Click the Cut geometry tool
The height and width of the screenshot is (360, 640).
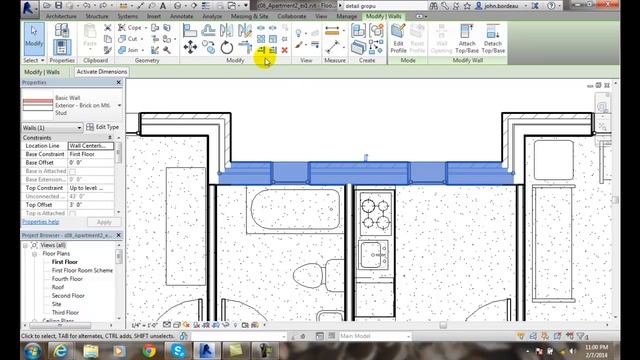click(129, 39)
